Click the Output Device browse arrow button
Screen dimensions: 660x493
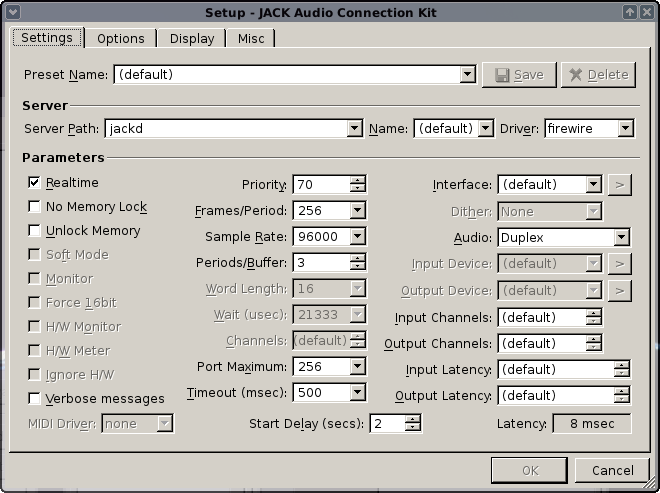click(x=620, y=290)
